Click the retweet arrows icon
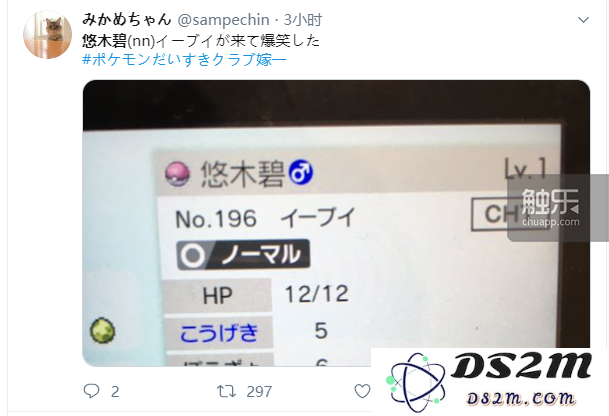This screenshot has height=416, width=609. pyautogui.click(x=226, y=391)
